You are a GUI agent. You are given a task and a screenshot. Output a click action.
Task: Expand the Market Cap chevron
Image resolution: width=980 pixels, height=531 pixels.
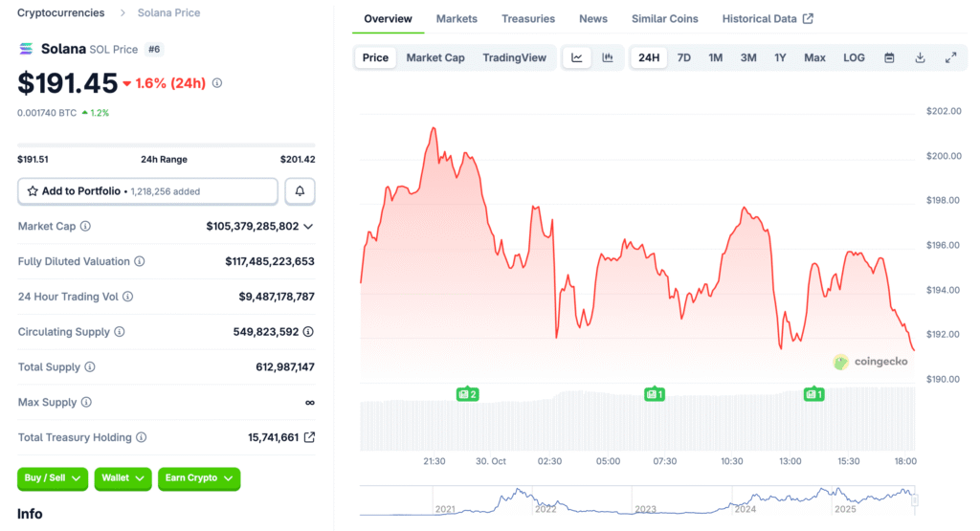tap(308, 227)
